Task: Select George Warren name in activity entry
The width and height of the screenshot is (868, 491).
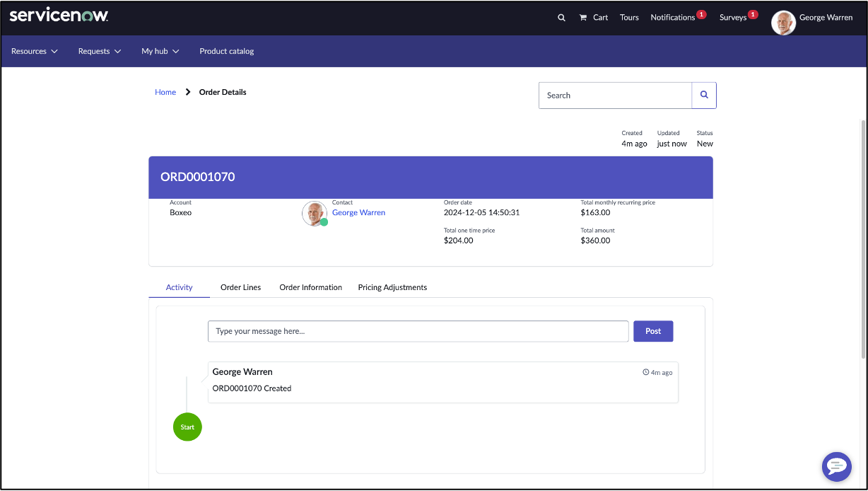Action: tap(242, 371)
